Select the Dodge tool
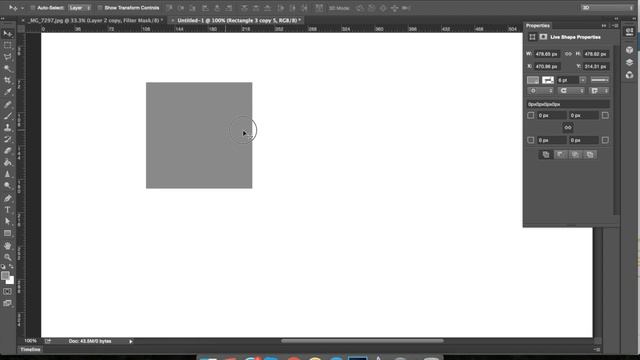 click(8, 186)
